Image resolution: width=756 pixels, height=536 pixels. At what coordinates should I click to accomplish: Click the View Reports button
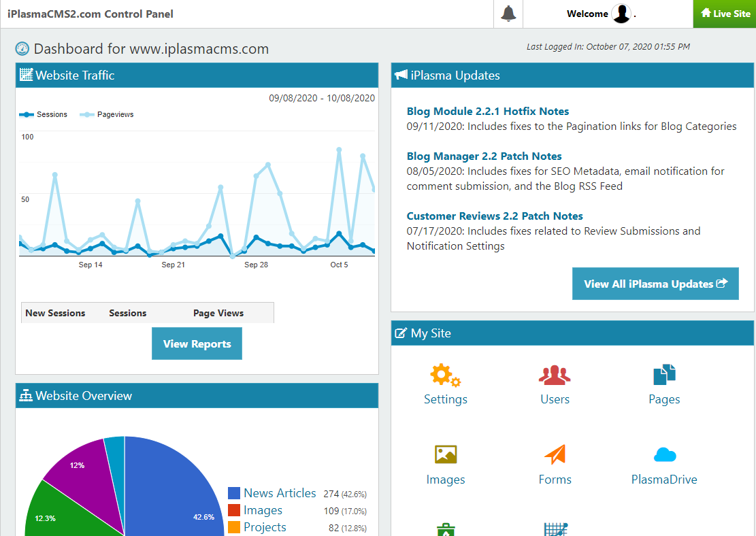(x=197, y=344)
